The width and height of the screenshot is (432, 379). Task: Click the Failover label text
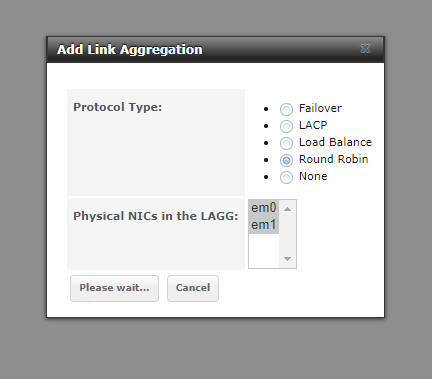320,108
